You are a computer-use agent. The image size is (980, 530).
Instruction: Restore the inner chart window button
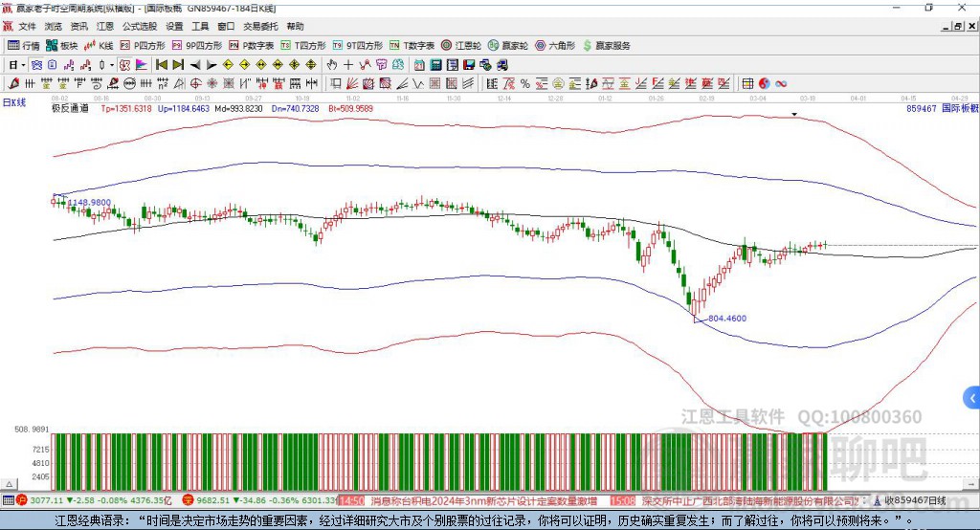click(x=957, y=26)
